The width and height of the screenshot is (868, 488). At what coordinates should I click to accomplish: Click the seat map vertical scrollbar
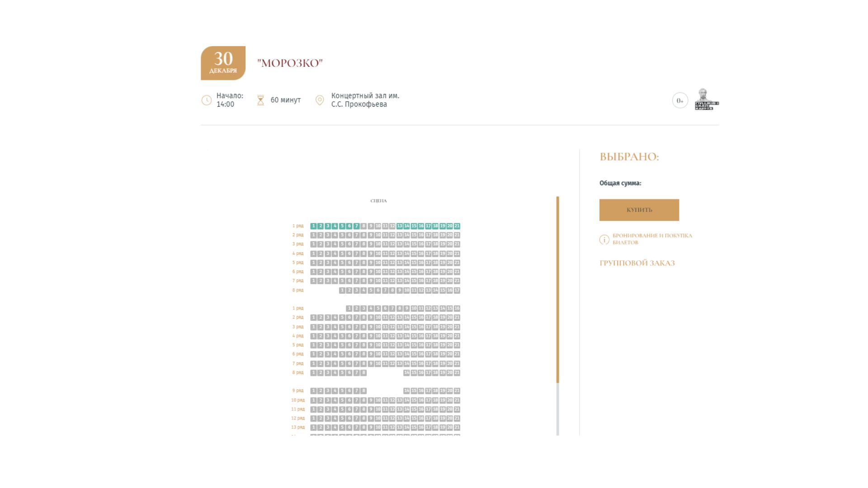(x=557, y=289)
